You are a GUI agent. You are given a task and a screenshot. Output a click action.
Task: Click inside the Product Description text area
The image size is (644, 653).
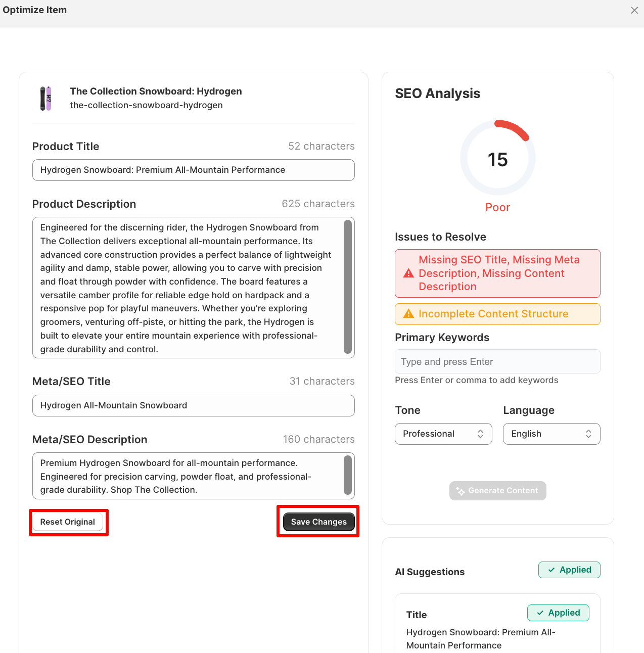187,288
